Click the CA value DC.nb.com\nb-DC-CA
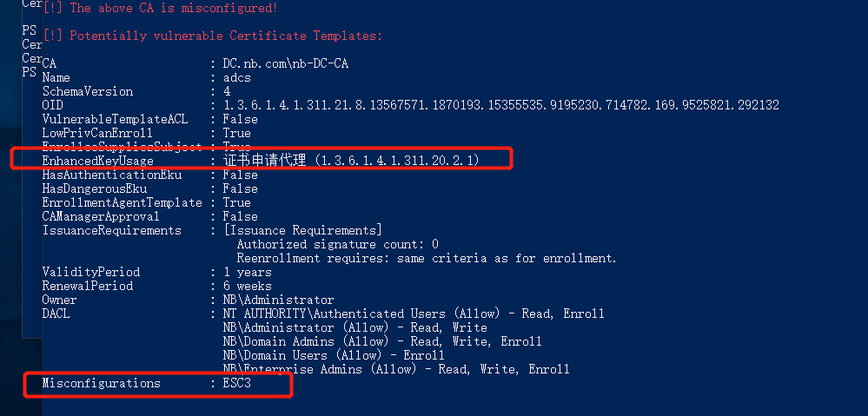The height and width of the screenshot is (416, 868). point(286,63)
